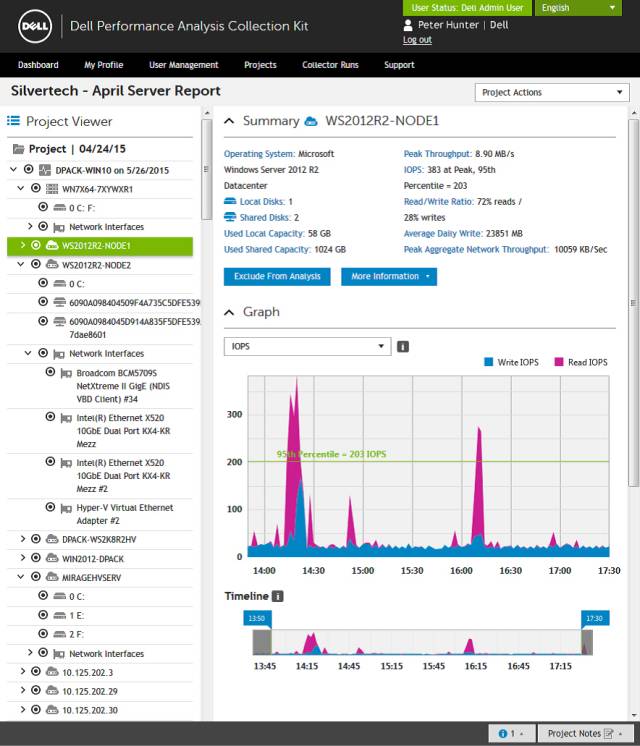Click the Local Disks icon in summary
Viewport: 640px width, 746px height.
point(230,201)
